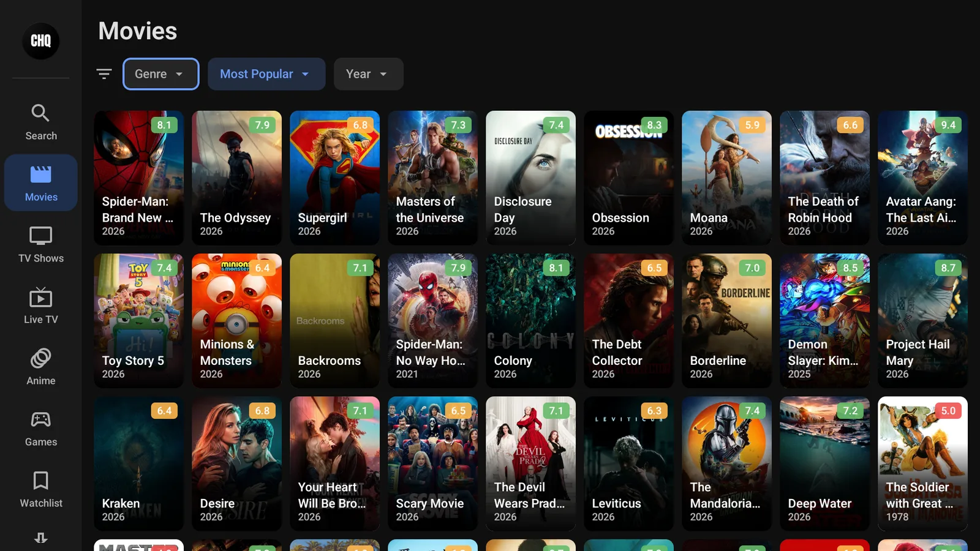Viewport: 980px width, 551px height.
Task: Select Avatar Aang: The Last Airbender card
Action: coord(923,178)
